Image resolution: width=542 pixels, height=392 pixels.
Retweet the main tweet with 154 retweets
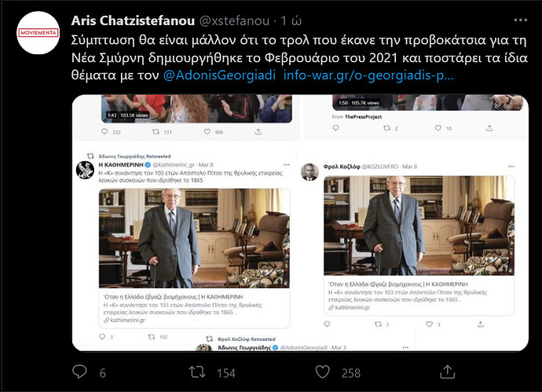coord(197,372)
